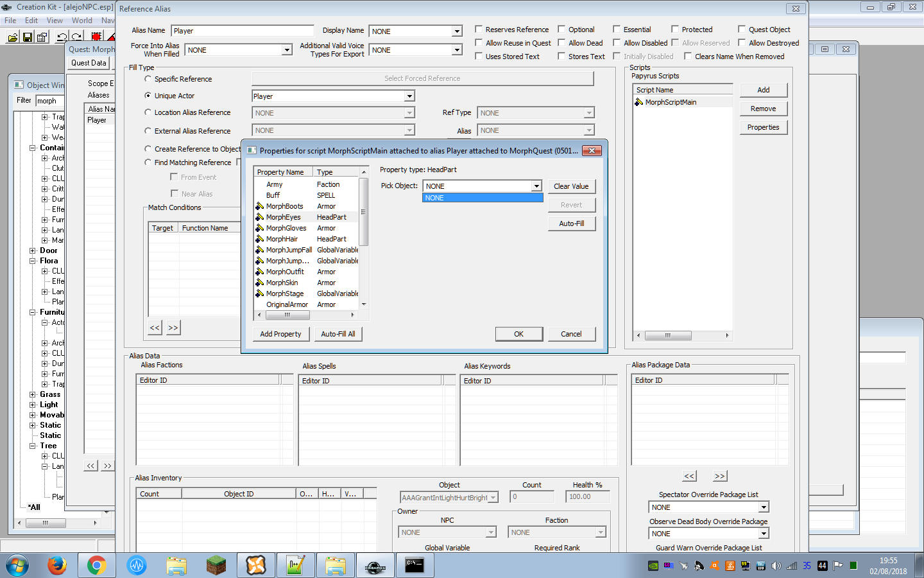This screenshot has height=578, width=924.
Task: Expand the Door node in Object Window tree
Action: 32,250
